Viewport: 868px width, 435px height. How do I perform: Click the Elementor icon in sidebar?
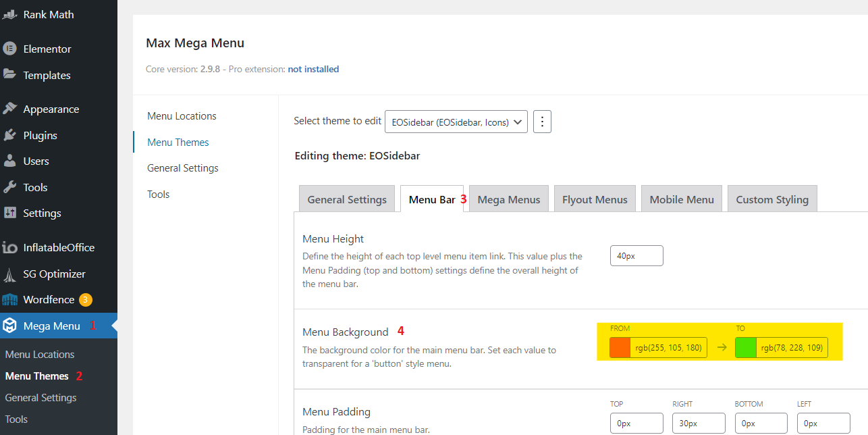tap(9, 49)
